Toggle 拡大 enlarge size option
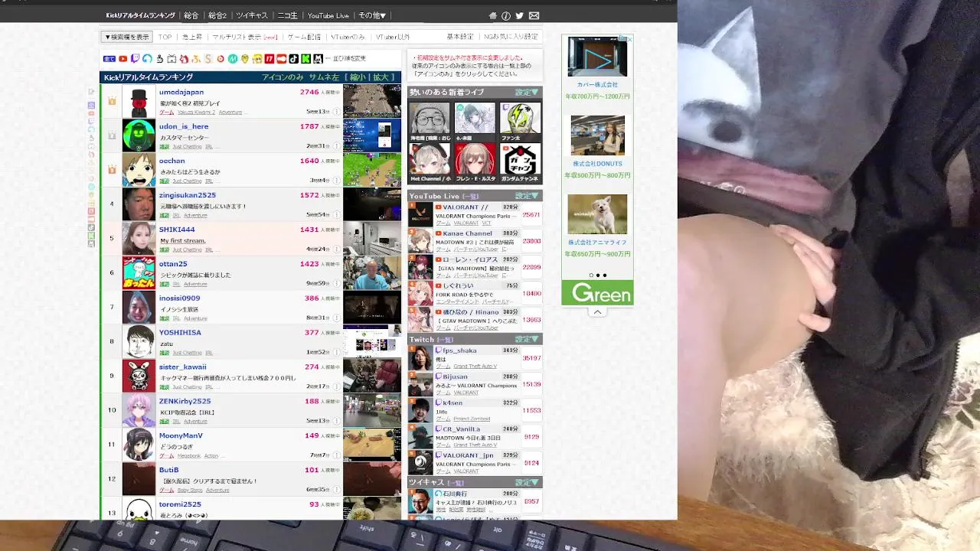The image size is (980, 551). (x=381, y=77)
